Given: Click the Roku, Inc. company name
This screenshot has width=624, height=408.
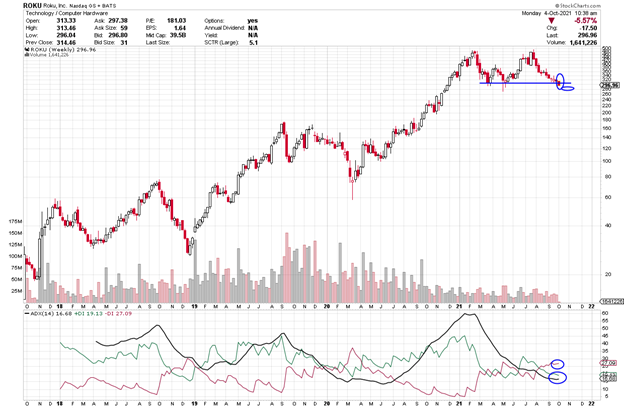Looking at the screenshot, I should tap(54, 6).
